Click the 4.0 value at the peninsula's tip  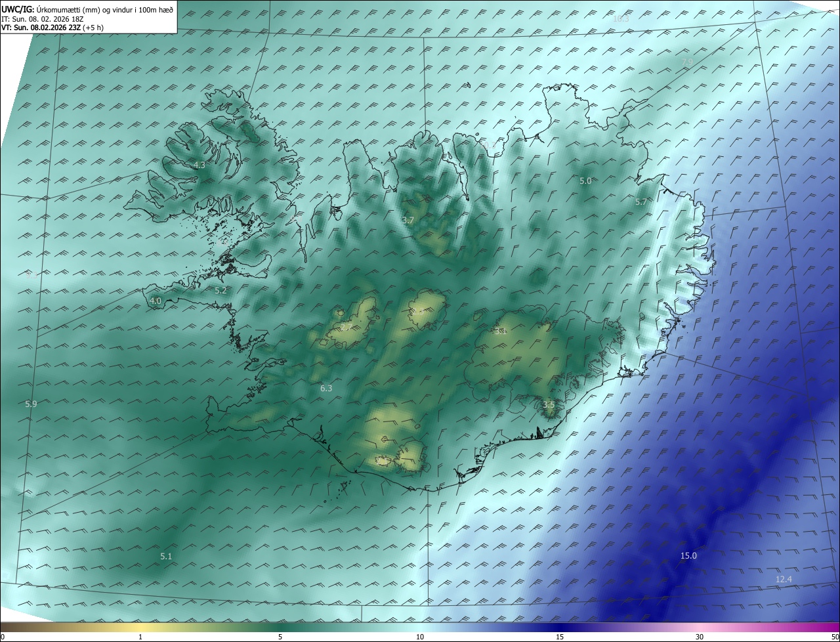point(156,301)
